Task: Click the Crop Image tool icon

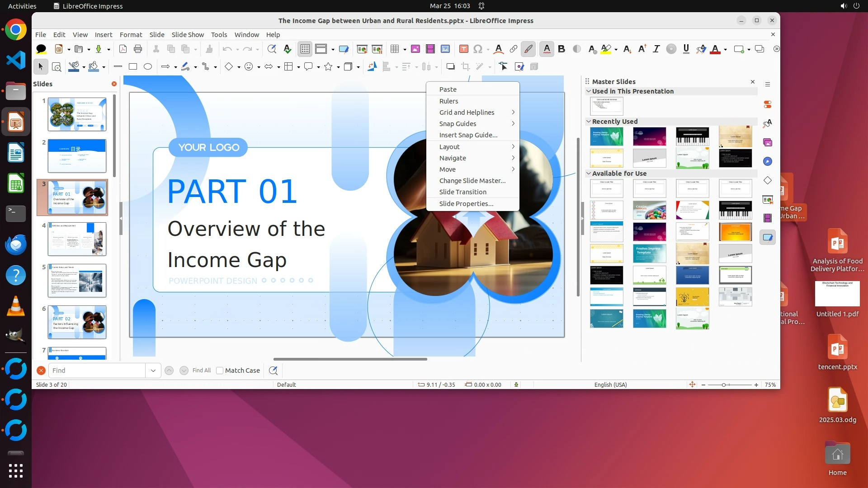Action: click(x=465, y=66)
